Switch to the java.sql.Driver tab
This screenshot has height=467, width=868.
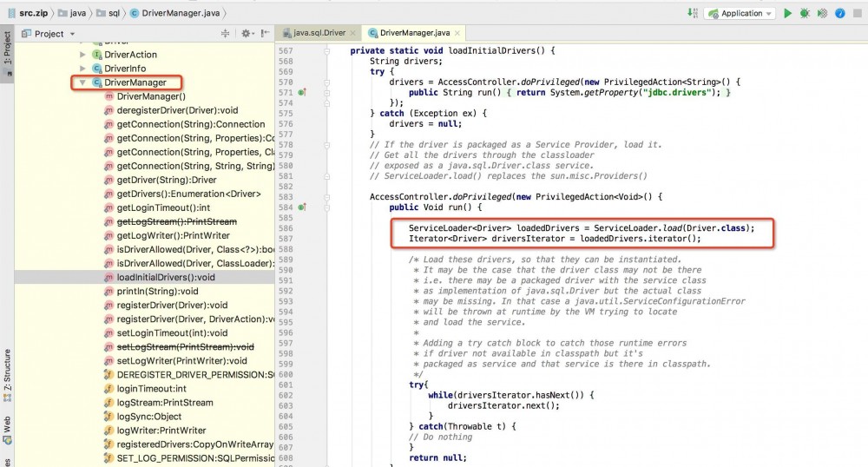(318, 33)
